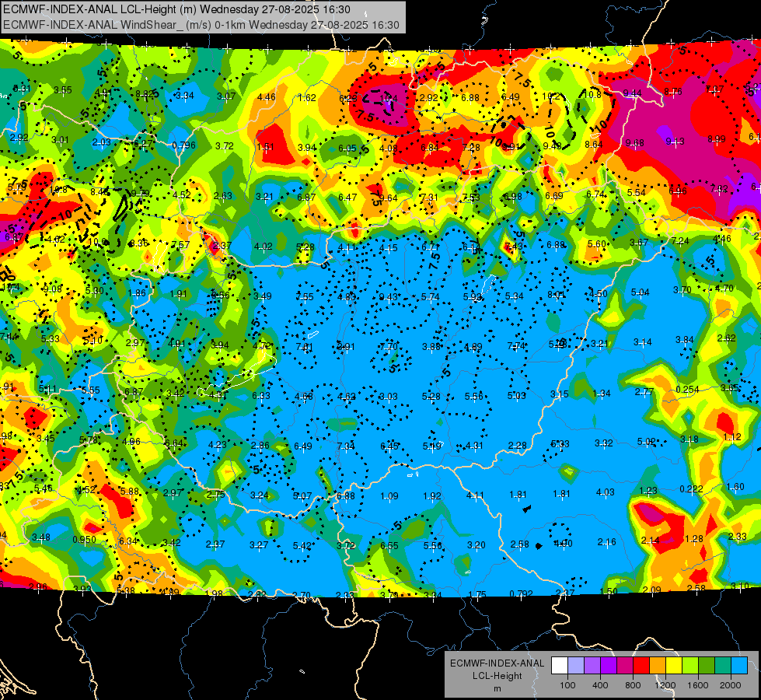Image resolution: width=761 pixels, height=700 pixels.
Task: Click the wind shear value 0.222
Action: point(691,488)
